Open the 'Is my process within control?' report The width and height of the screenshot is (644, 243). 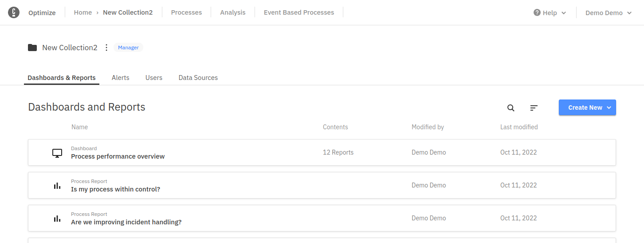pos(115,189)
